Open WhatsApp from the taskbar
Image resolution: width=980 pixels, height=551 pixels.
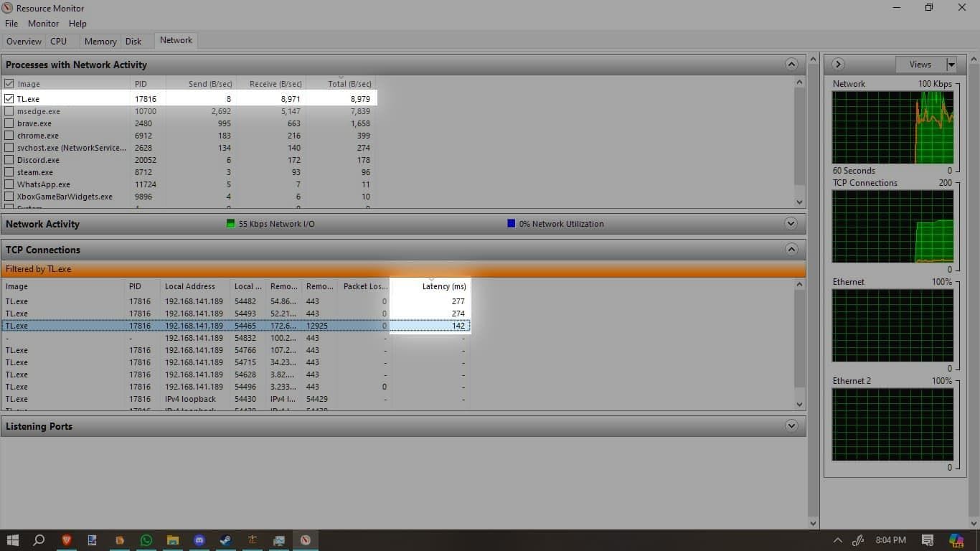146,540
